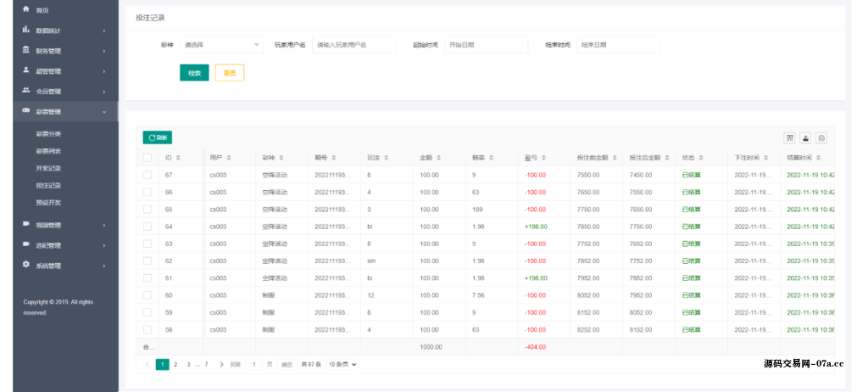The width and height of the screenshot is (868, 392).
Task: Click the bar chart icon for 数据统计
Action: point(25,30)
